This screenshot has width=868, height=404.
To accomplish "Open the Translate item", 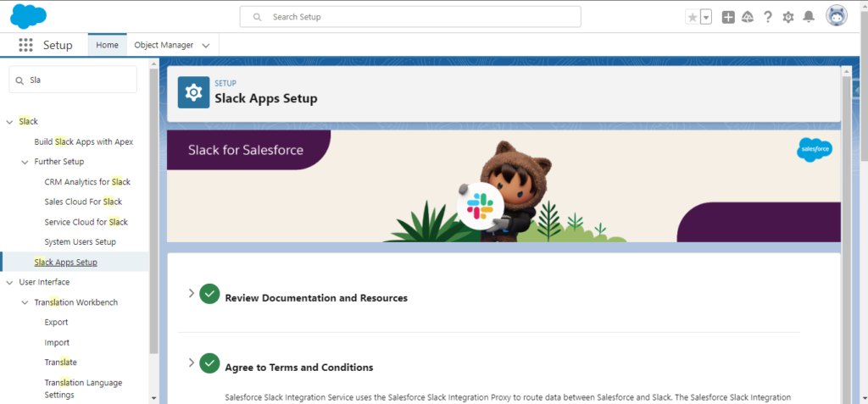I will tap(61, 362).
